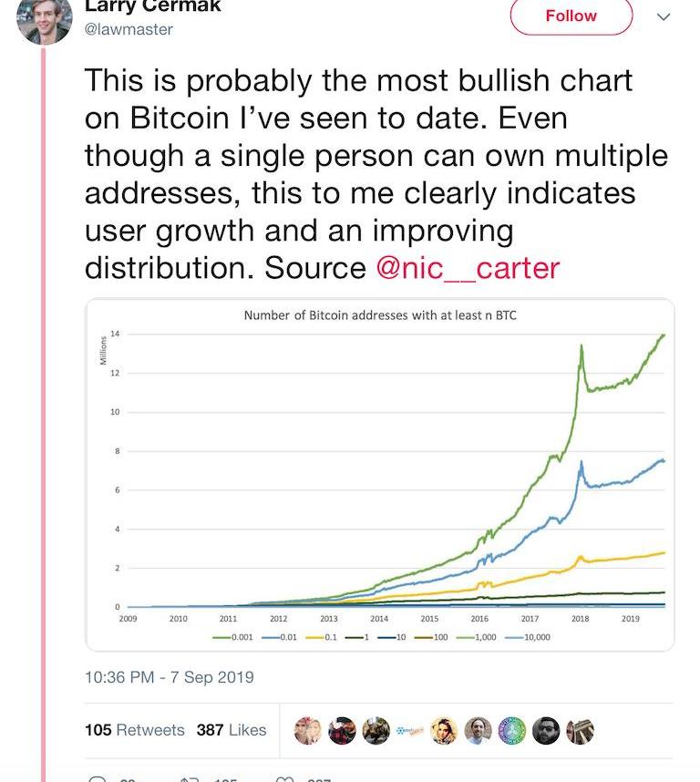Viewport: 700px width, 782px height.
Task: Click the sixth liker avatar
Action: pyautogui.click(x=478, y=731)
